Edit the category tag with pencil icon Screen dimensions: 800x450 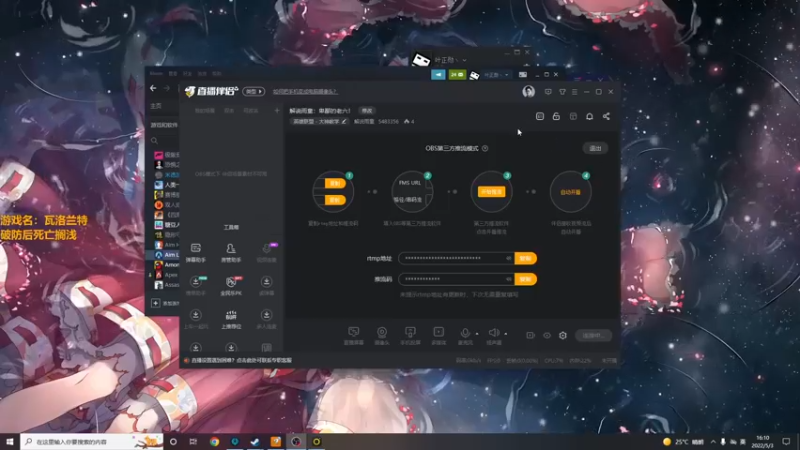(x=344, y=121)
